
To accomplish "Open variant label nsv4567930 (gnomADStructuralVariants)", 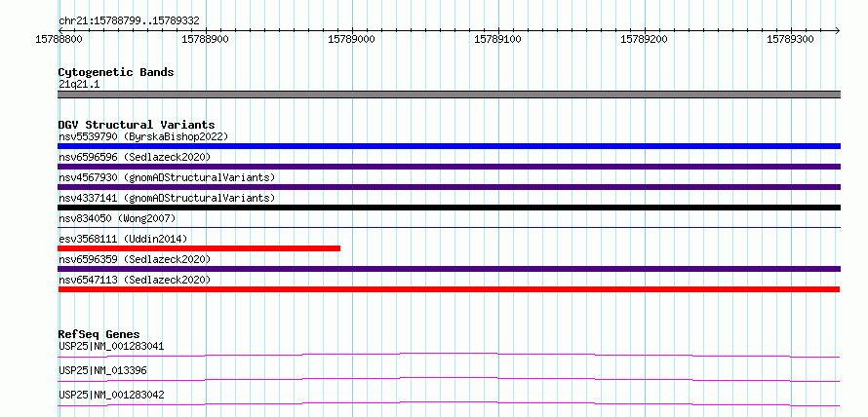I will pos(167,177).
